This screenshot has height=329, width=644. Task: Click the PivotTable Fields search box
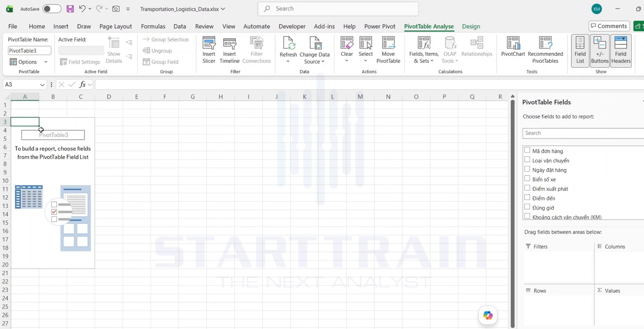click(x=583, y=133)
